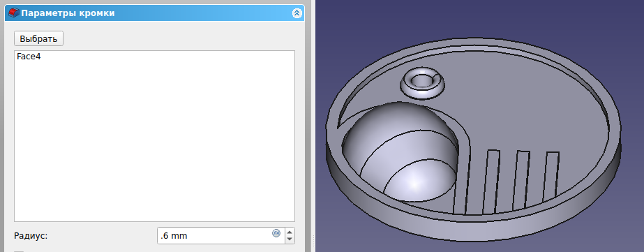Decrease radius with the down arrow
Screen dimensions: 644x252
tap(290, 239)
